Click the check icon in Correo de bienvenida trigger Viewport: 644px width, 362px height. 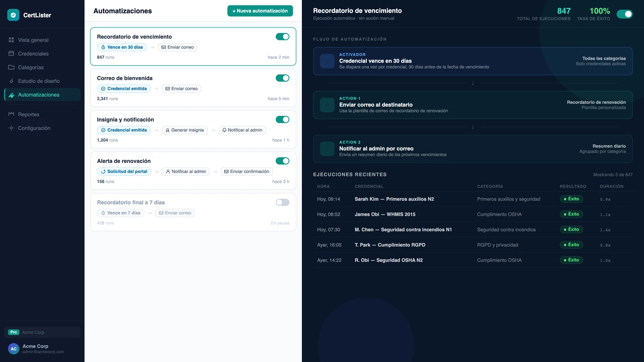coord(103,89)
